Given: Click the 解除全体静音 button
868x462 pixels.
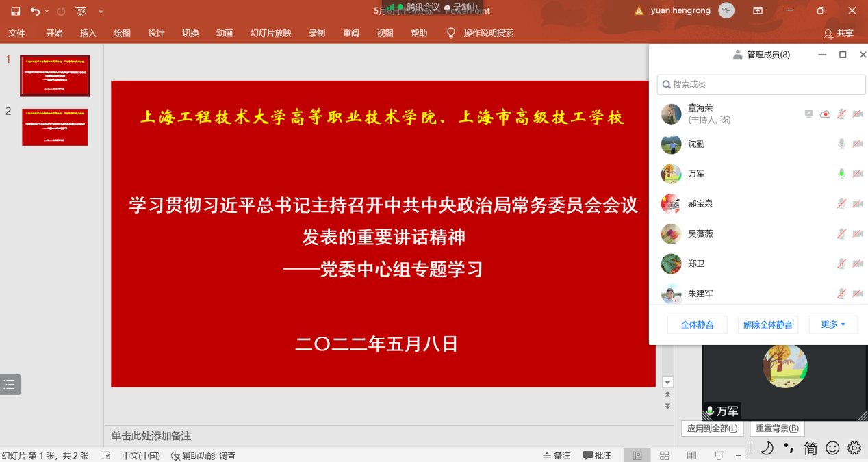Looking at the screenshot, I should tap(768, 324).
